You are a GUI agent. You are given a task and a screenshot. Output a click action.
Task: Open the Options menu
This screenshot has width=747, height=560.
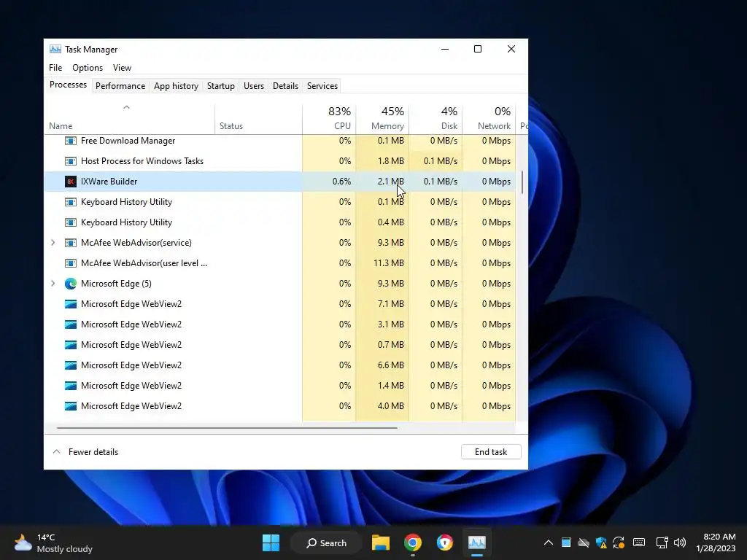88,68
